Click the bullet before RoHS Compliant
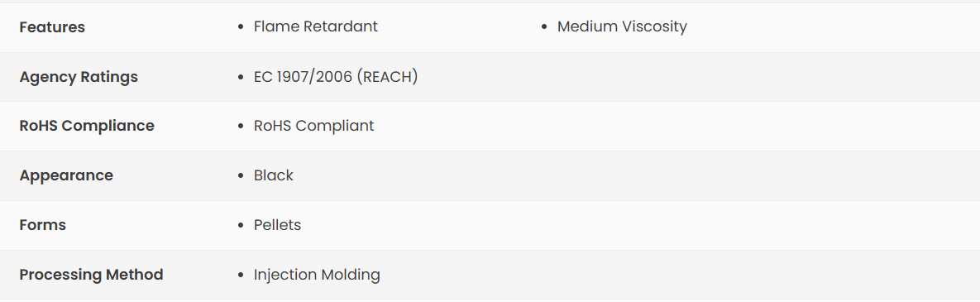 pyautogui.click(x=241, y=127)
